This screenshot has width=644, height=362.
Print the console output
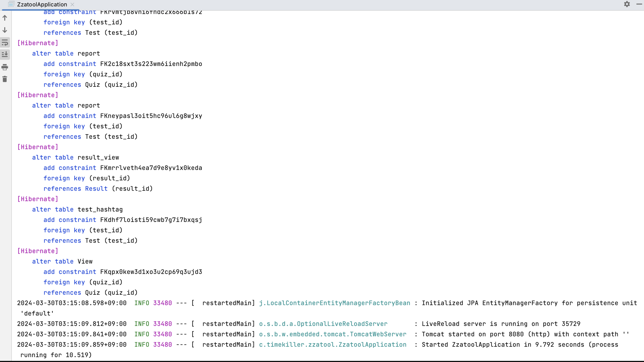click(x=5, y=67)
